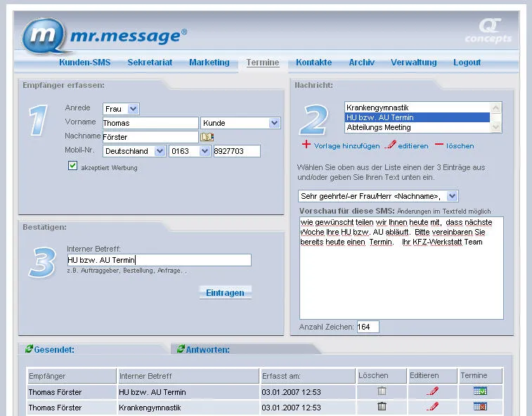Viewport: 532px width, 416px height.
Task: Click the HU bzw. AU Termin cell in sent table
Action: click(188, 392)
